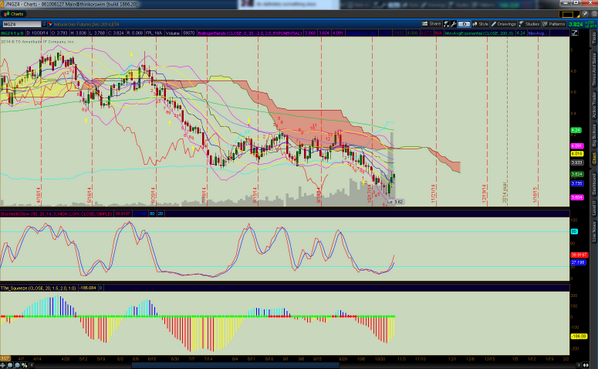Click the 3.824 last price display
The image size is (598, 369).
click(x=575, y=24)
